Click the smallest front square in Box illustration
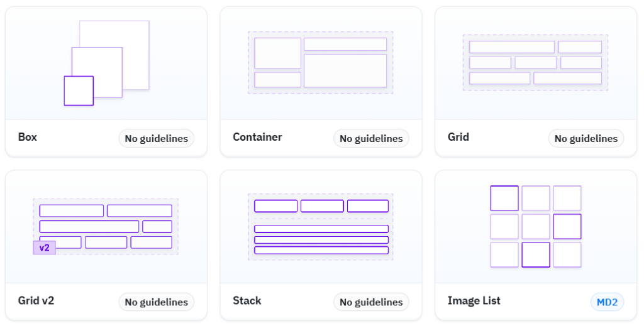Screen dimensions: 644x326 [x=79, y=90]
